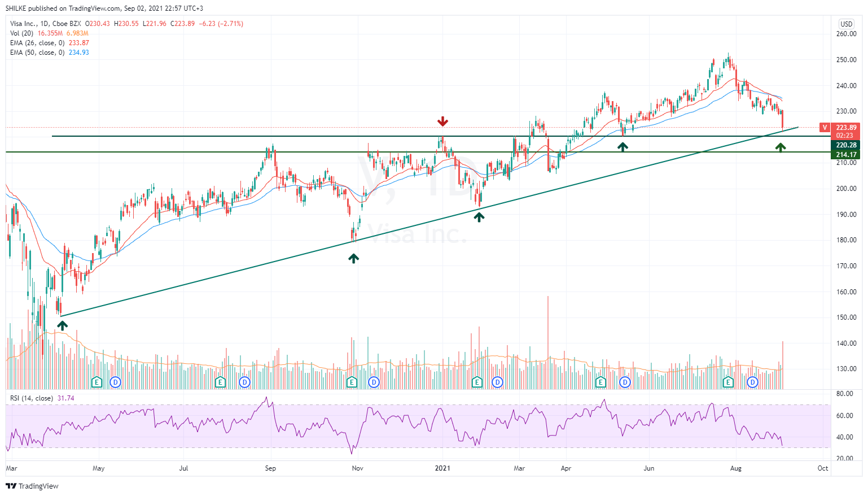Select the dividend marker in November 2020
The image size is (868, 496).
click(x=374, y=382)
